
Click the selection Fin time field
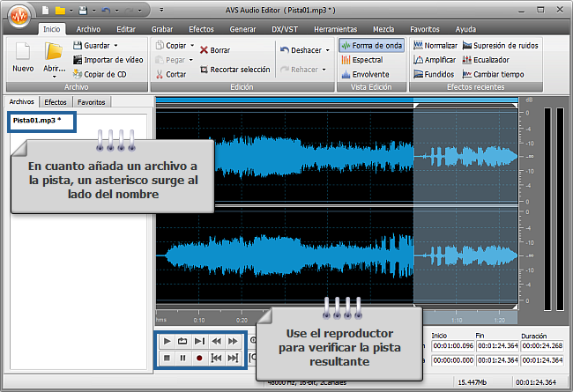pyautogui.click(x=498, y=345)
